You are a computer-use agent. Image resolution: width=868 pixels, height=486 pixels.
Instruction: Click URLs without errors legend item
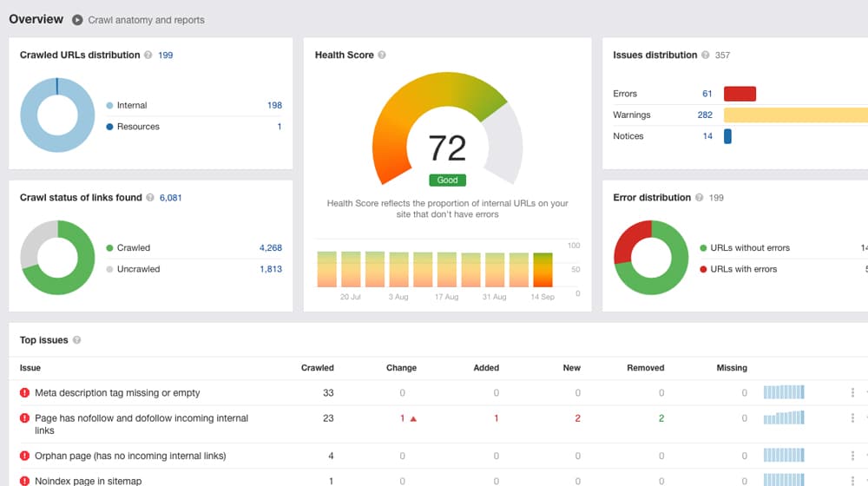745,247
